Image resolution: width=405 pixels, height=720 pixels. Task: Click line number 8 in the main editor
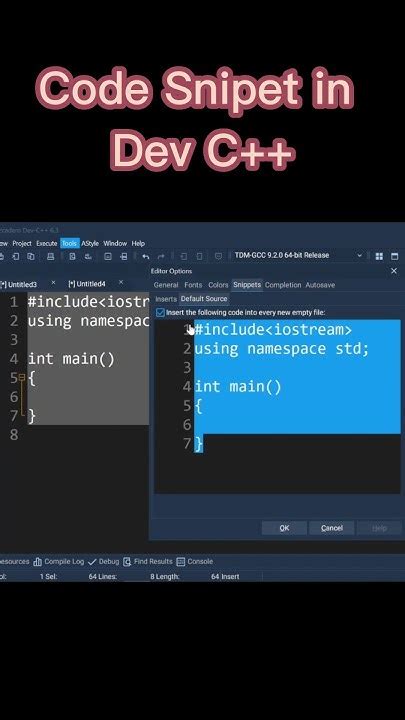coord(14,435)
